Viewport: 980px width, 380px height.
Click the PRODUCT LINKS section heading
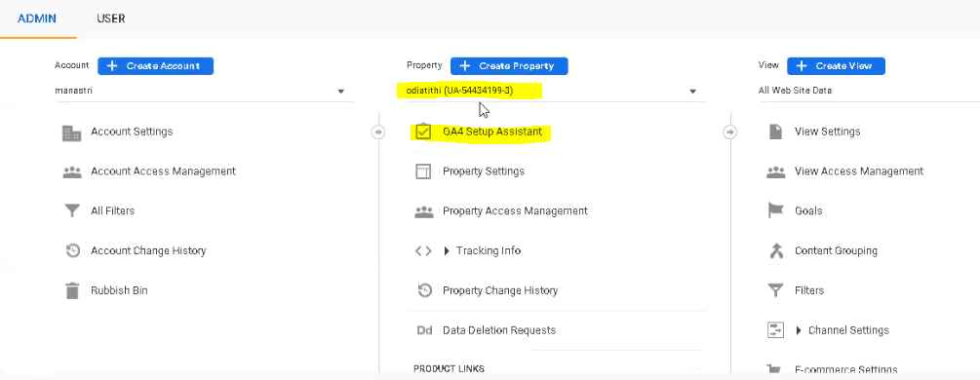pyautogui.click(x=449, y=369)
